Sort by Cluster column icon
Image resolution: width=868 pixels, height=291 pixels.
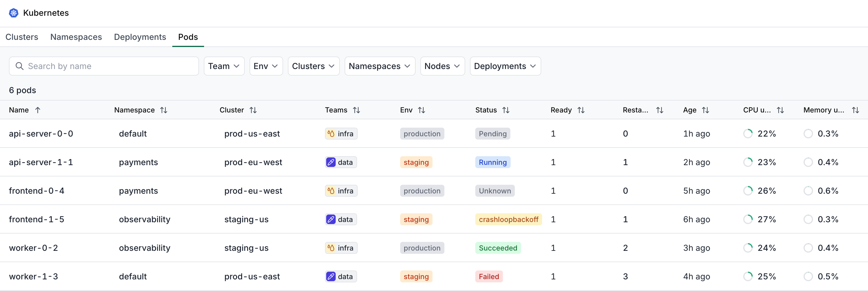[253, 110]
